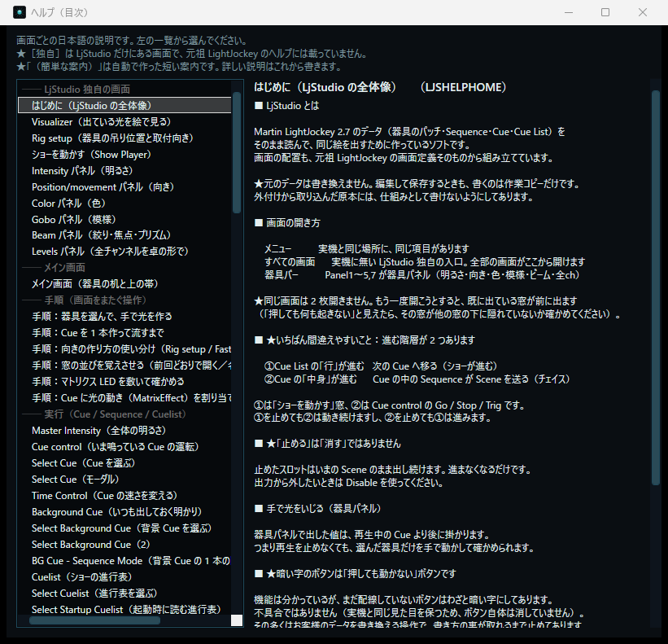Select Position/movement パネル（向き） topic
Screen dimensions: 668x644
pyautogui.click(x=124, y=186)
